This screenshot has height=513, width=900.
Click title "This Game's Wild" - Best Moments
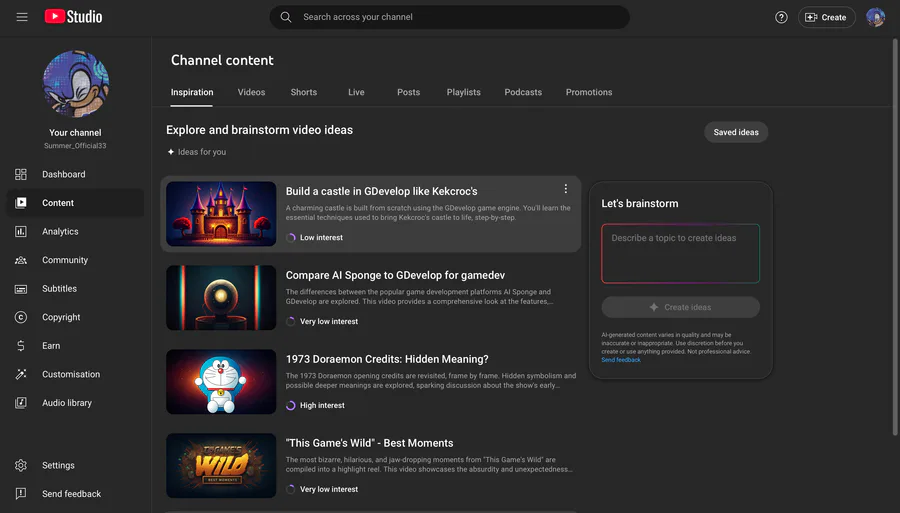(x=370, y=443)
